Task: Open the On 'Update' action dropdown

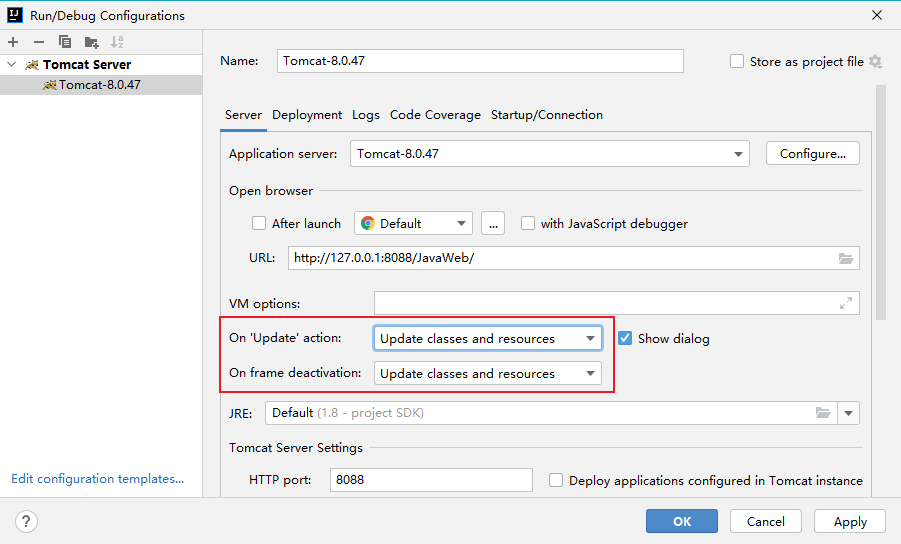Action: [x=487, y=338]
